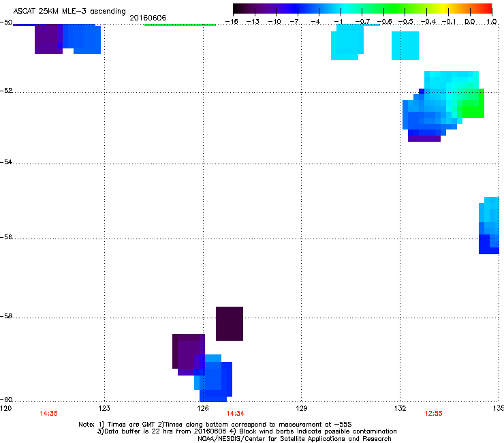Click the latitude axis label -50

(6, 22)
